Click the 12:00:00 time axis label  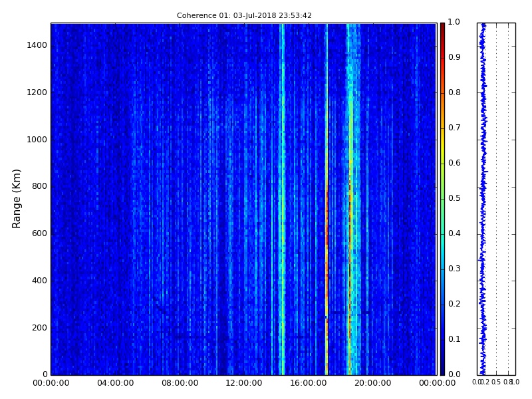click(244, 383)
